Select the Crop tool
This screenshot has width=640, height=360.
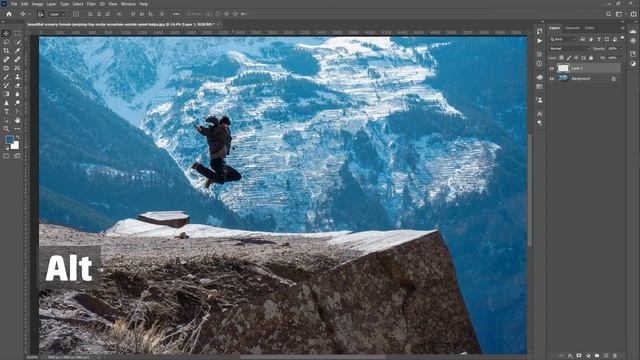tap(6, 51)
